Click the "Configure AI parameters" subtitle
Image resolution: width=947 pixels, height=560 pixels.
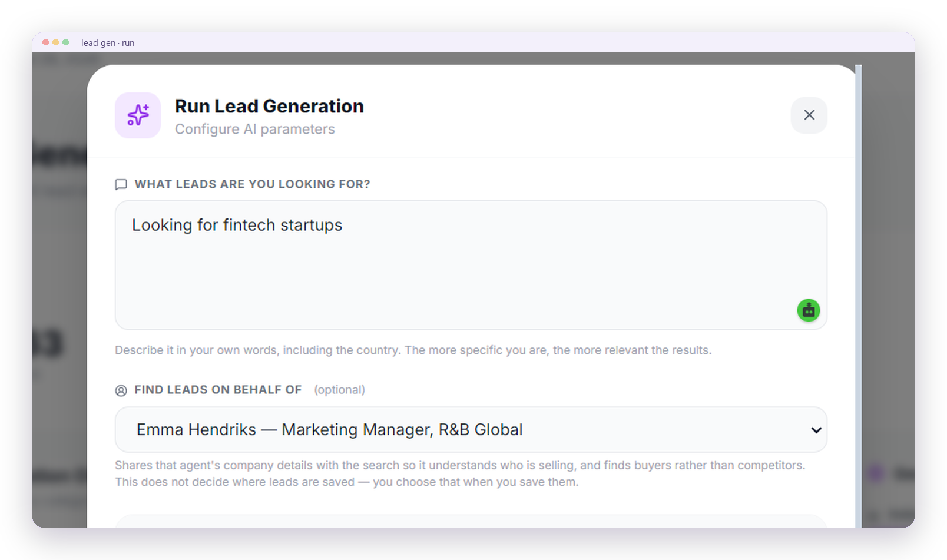click(x=254, y=129)
